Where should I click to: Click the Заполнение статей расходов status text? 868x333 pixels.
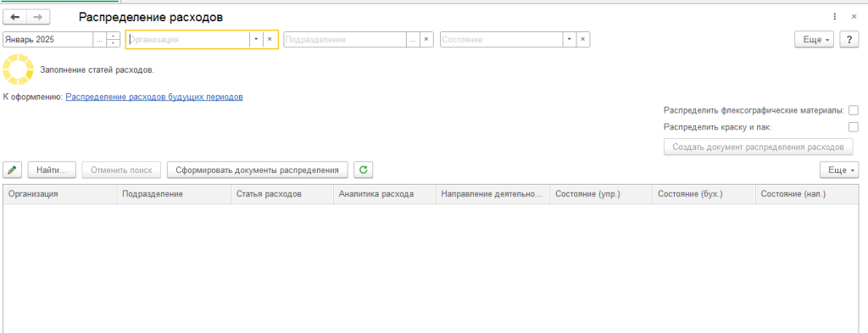[x=97, y=70]
